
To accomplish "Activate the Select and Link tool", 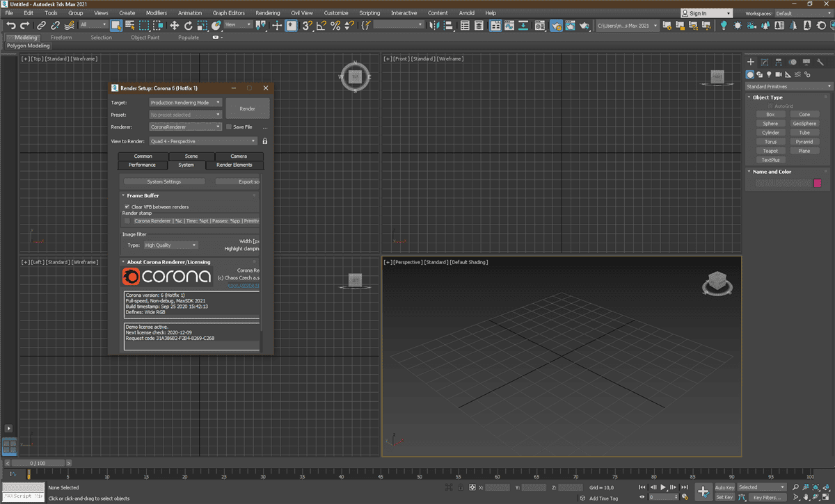I will [41, 25].
